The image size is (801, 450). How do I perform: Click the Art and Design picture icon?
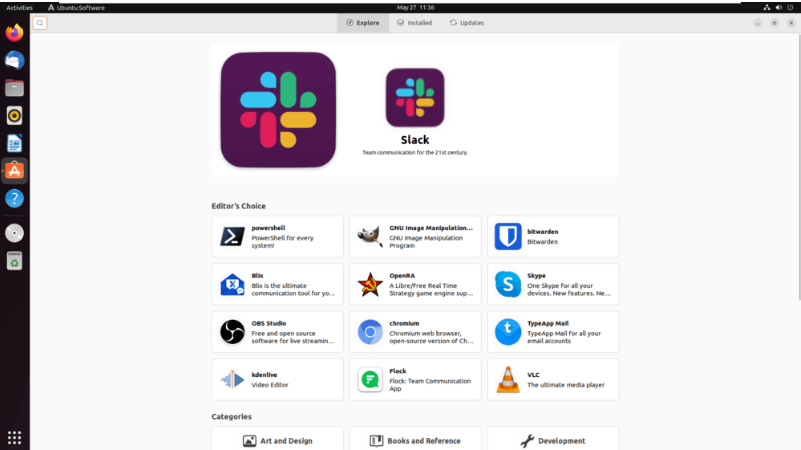(249, 441)
